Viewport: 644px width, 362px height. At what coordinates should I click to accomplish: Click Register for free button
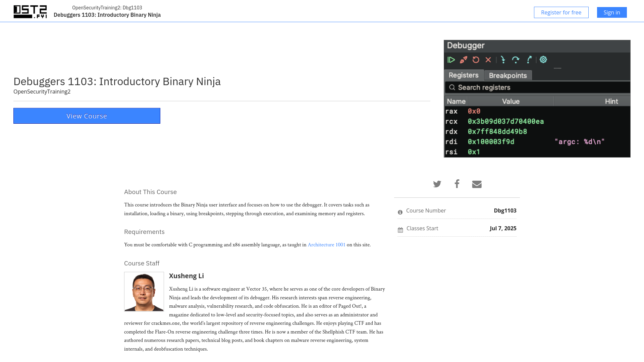coord(561,12)
